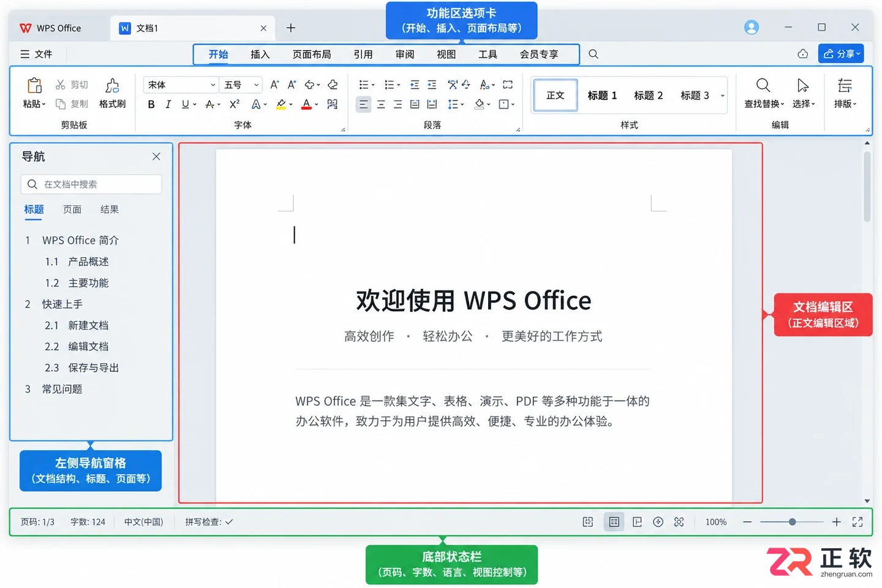
Task: Open the 引用 ribbon tab
Action: click(363, 54)
